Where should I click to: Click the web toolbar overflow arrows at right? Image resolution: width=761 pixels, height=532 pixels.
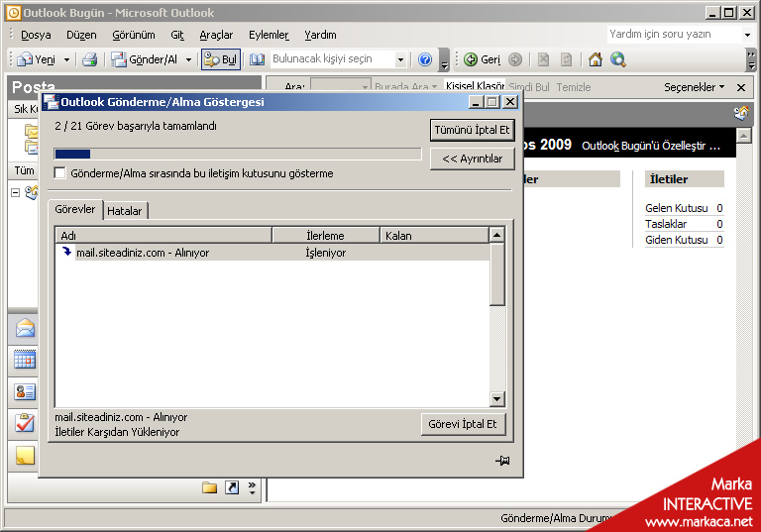click(751, 59)
